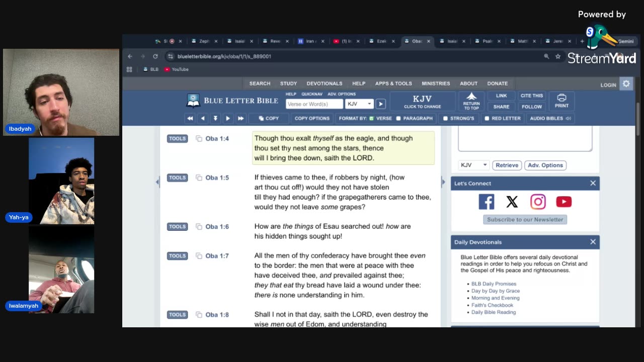644x362 pixels.
Task: Open the Daily Bible Reading link
Action: coord(494,312)
